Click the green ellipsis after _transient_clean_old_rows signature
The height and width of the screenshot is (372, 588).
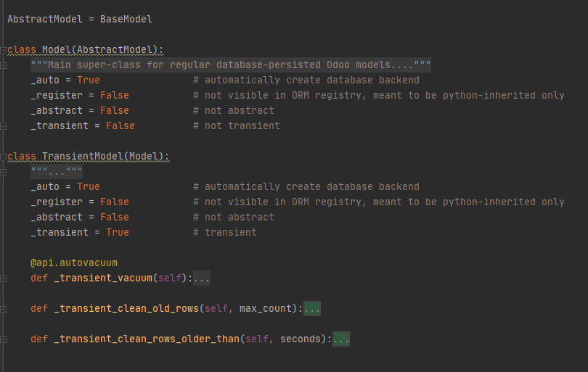pyautogui.click(x=312, y=309)
